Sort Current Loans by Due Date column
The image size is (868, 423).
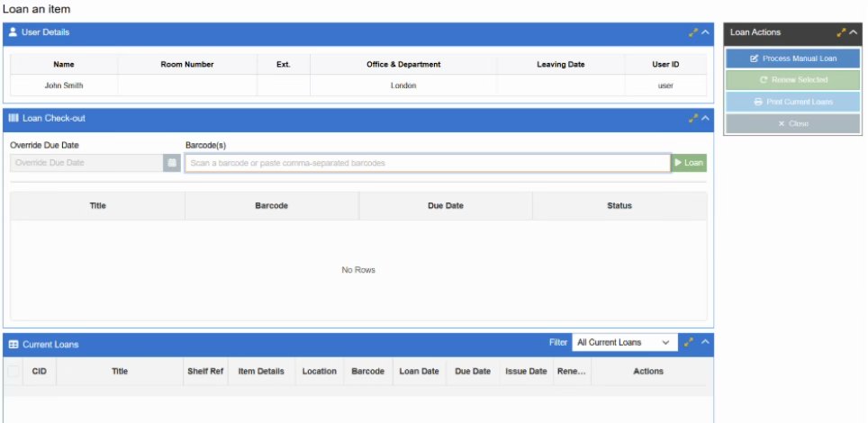click(473, 371)
